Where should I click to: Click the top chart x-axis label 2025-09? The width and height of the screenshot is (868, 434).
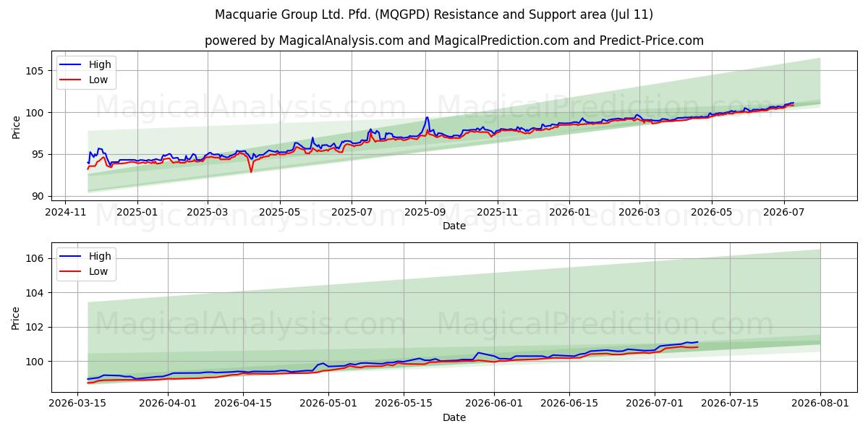[x=425, y=213]
